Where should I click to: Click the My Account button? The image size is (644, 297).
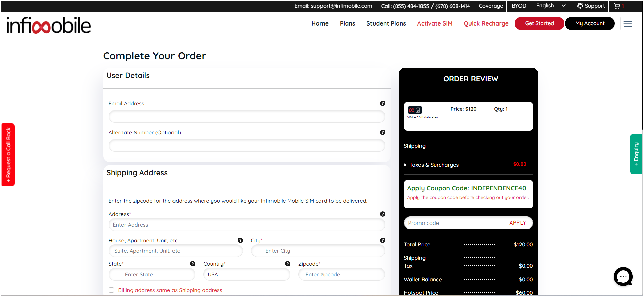tap(590, 23)
